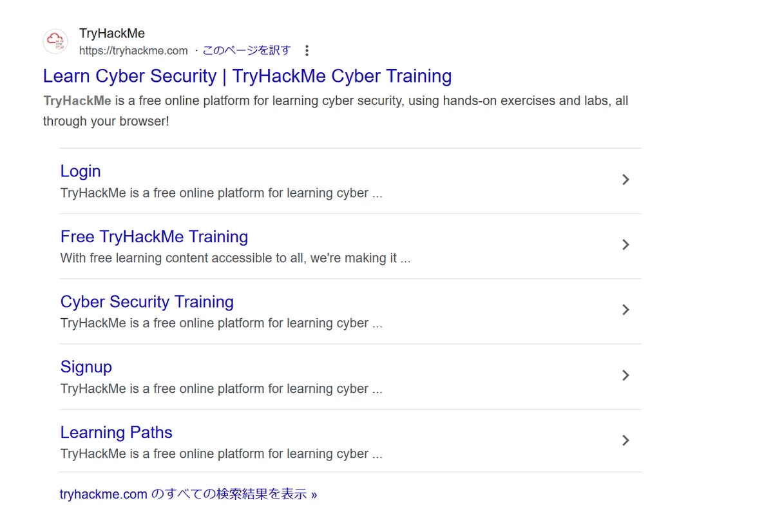Image resolution: width=773 pixels, height=532 pixels.
Task: Open the Cyber Security Training sitelink
Action: (x=147, y=301)
